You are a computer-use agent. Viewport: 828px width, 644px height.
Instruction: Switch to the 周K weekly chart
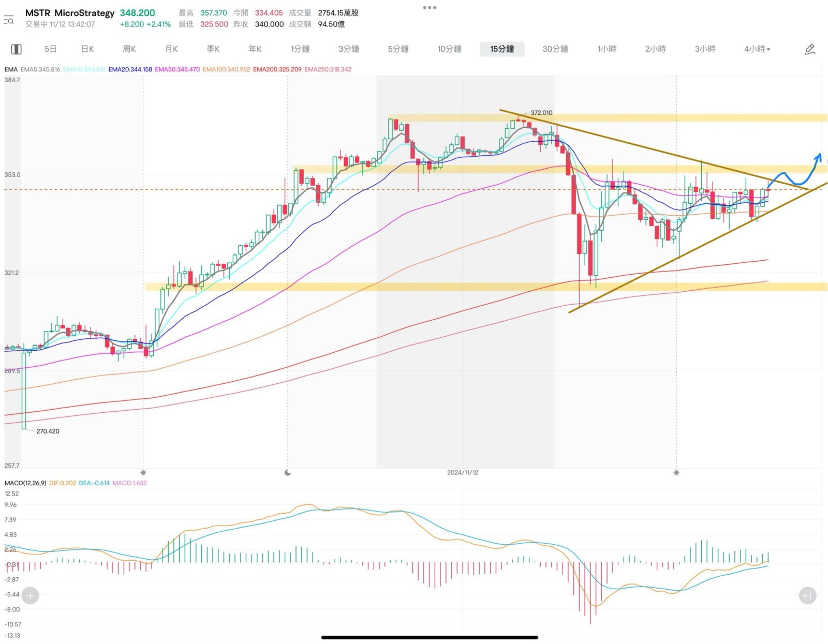(129, 49)
